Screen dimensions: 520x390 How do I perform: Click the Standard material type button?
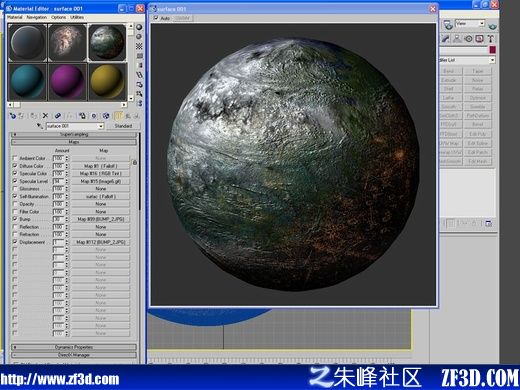(x=123, y=126)
